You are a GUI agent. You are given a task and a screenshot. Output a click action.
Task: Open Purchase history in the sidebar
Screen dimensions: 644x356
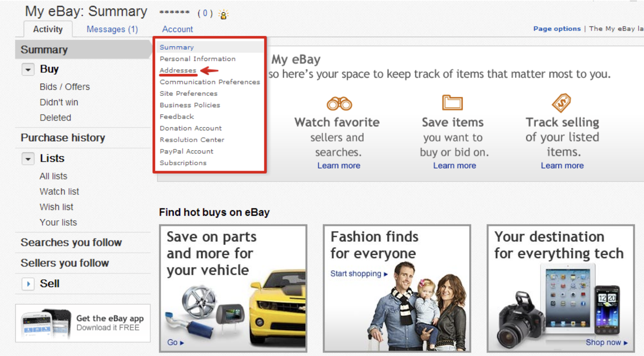click(x=63, y=138)
